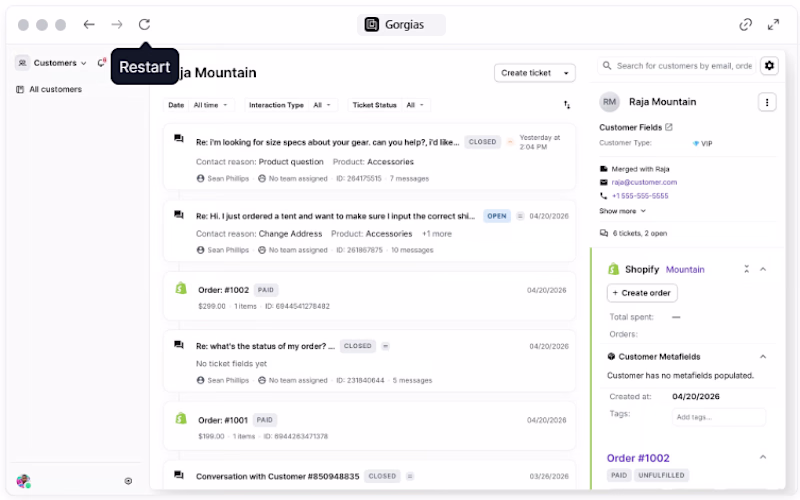The width and height of the screenshot is (800, 500).
Task: Collapse the Shopify panel chevron
Action: coord(763,269)
